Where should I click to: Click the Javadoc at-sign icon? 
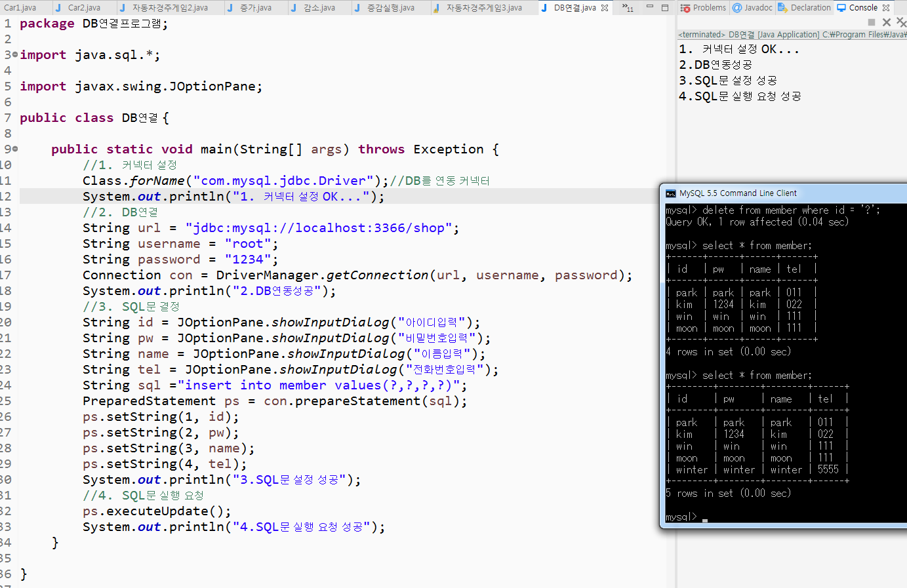point(737,8)
